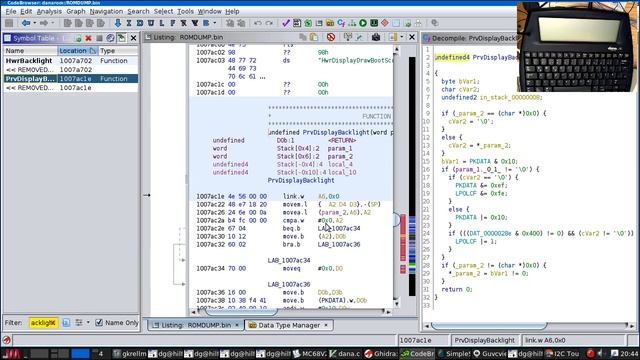Viewport: 640px width, 360px height.
Task: Open the Decompiler window Cf icon
Action: pyautogui.click(x=341, y=23)
